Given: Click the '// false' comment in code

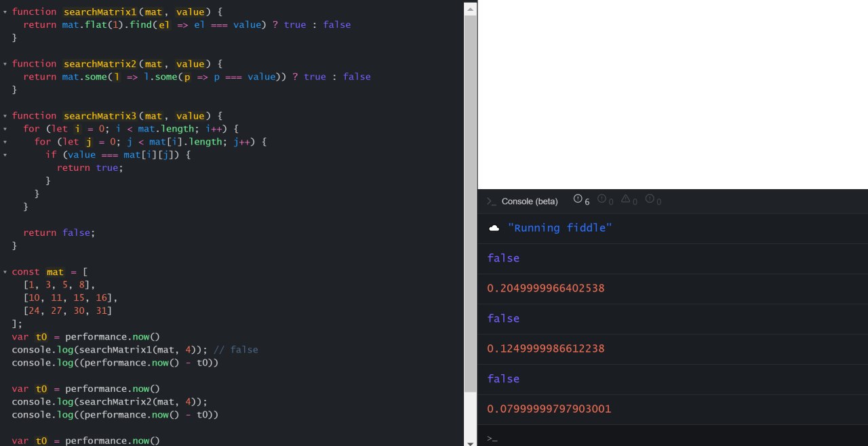Looking at the screenshot, I should click(x=235, y=350).
